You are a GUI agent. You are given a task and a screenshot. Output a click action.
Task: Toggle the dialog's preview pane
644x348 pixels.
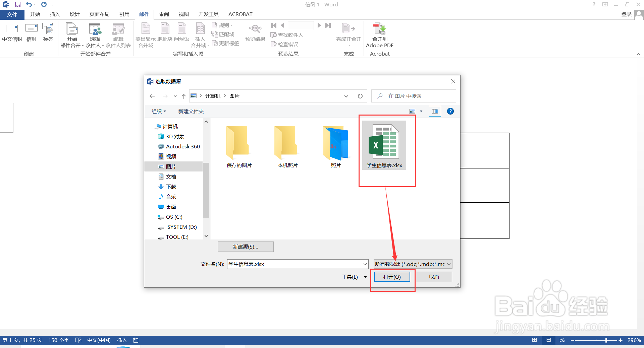pos(435,111)
